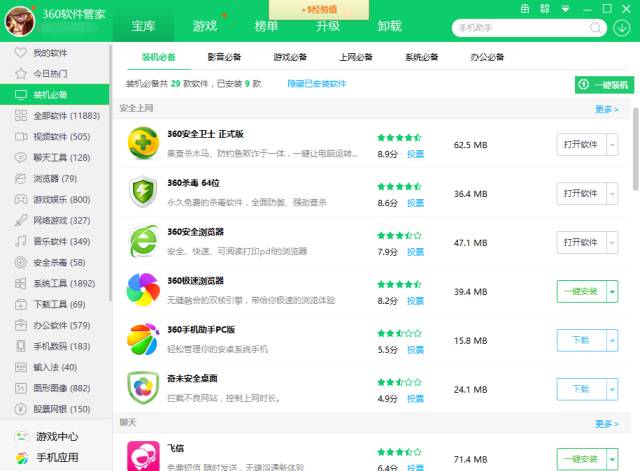
Task: Switch to the 升级 top tab
Action: [x=328, y=26]
